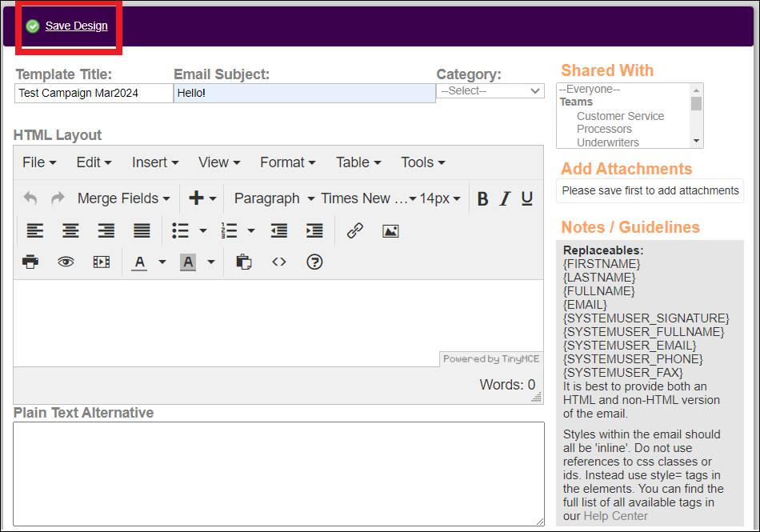Screen dimensions: 760x532
Task: Click the decrease indent icon
Action: pos(279,230)
